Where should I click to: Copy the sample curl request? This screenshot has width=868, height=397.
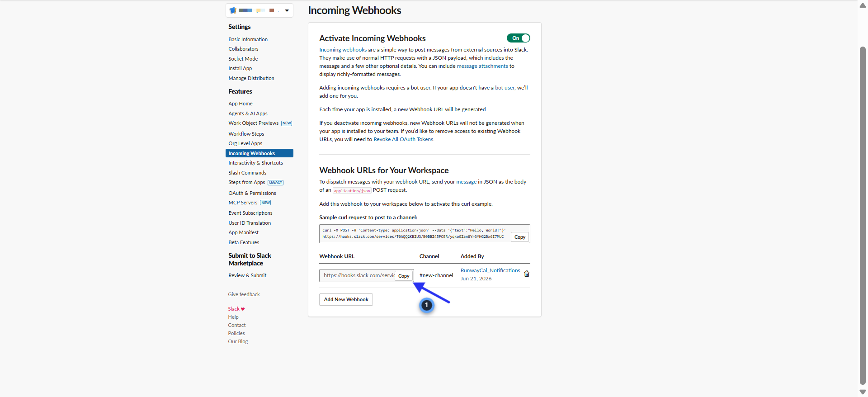(x=520, y=237)
